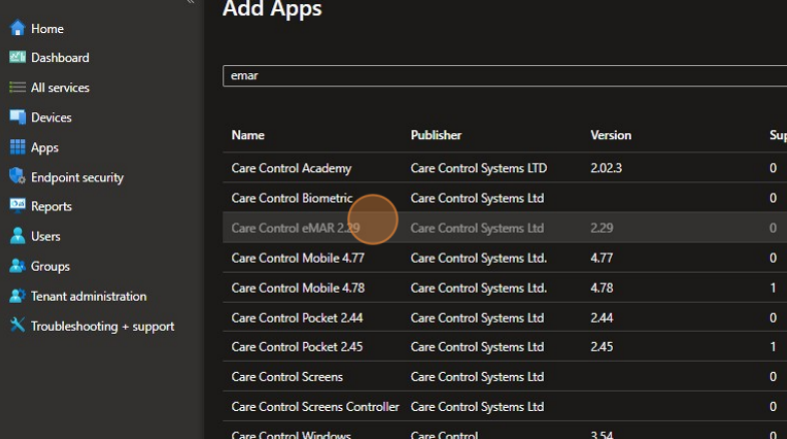Select the Groups people icon

(17, 266)
